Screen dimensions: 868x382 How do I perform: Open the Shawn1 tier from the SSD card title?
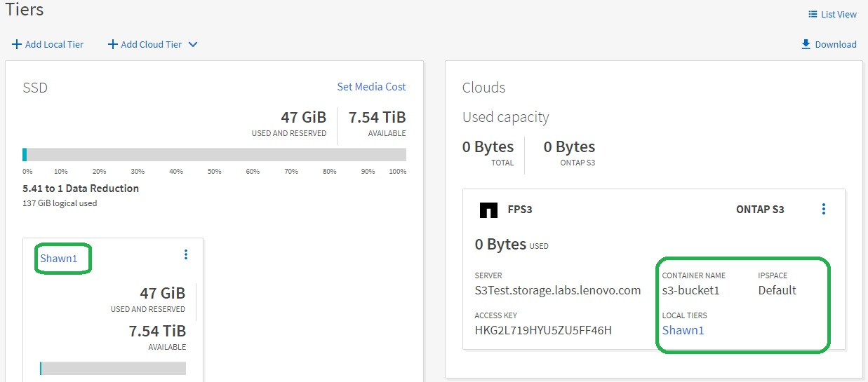(x=58, y=259)
